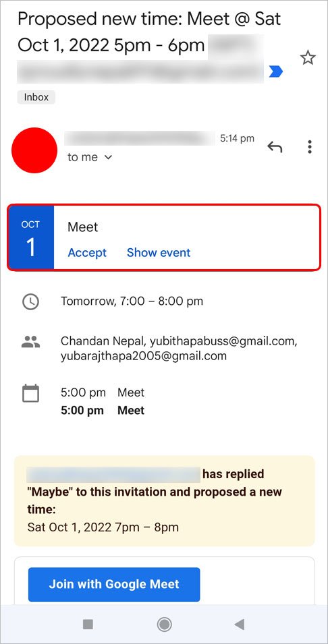Tap the calendar icon next to agenda
This screenshot has height=644, width=328.
click(30, 393)
